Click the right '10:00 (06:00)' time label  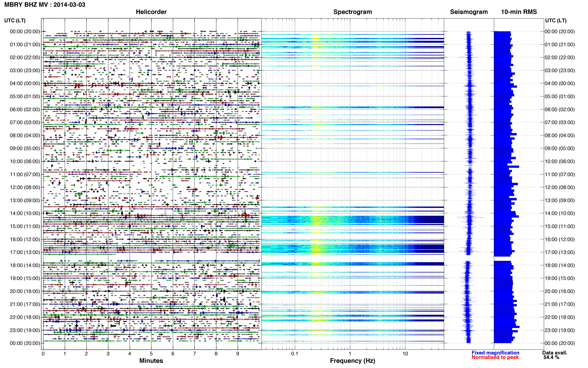[560, 161]
